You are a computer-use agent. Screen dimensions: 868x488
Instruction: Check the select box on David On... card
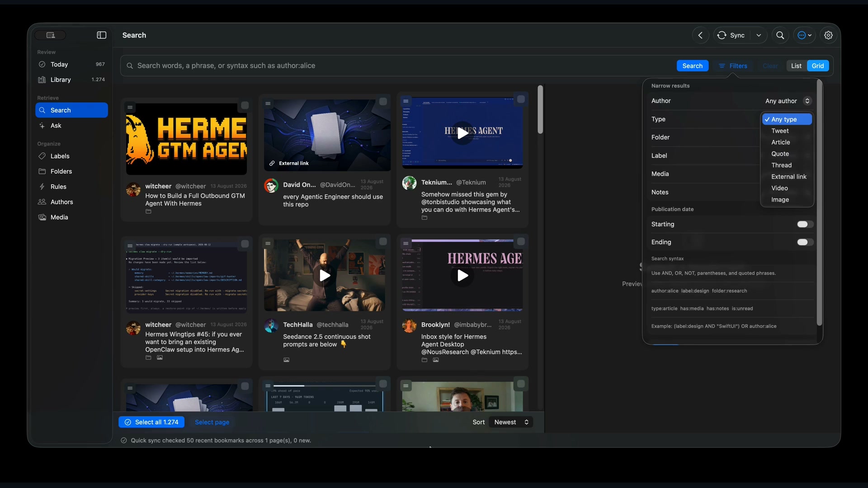coord(383,102)
